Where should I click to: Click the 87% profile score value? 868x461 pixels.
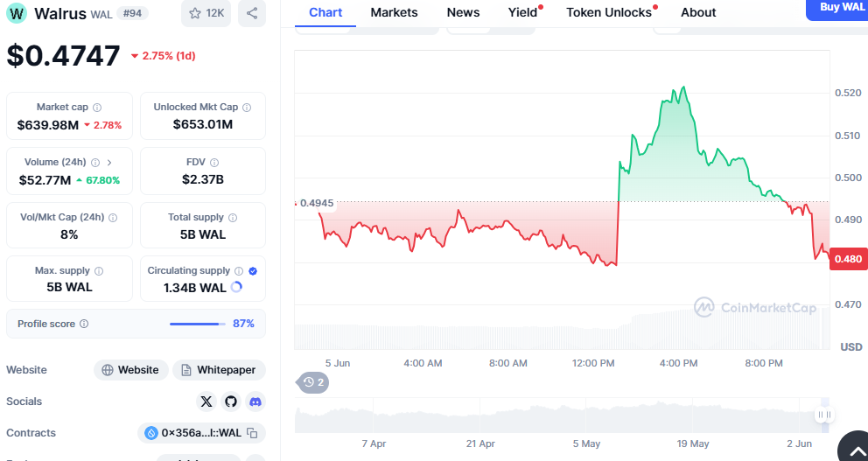click(x=243, y=324)
